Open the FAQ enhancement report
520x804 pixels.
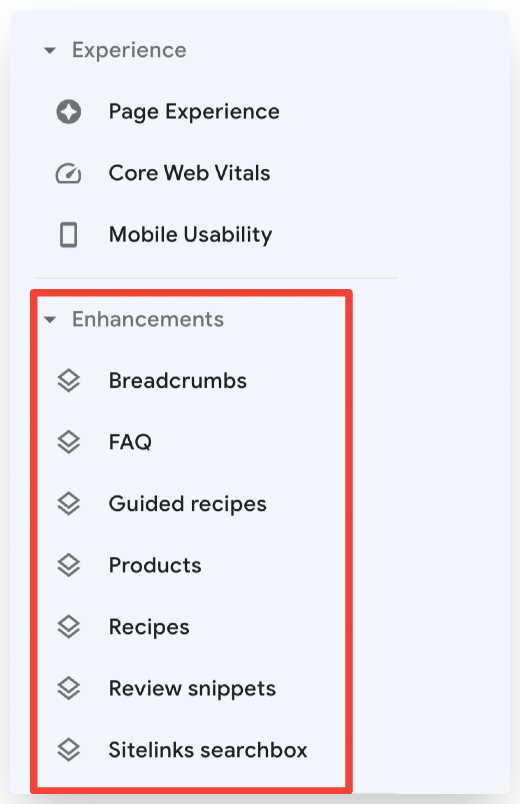click(x=130, y=442)
